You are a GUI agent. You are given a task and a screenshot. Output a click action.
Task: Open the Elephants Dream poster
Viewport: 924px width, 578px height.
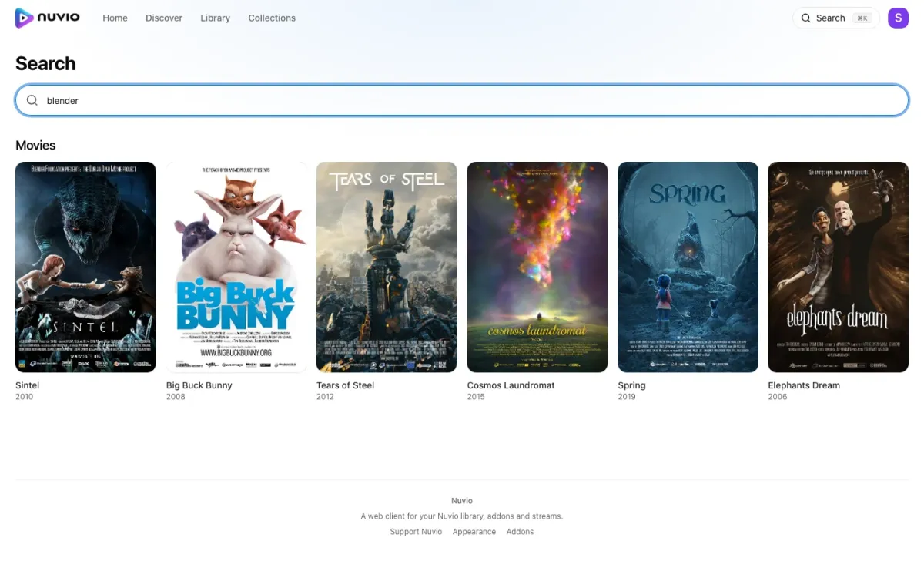click(839, 267)
